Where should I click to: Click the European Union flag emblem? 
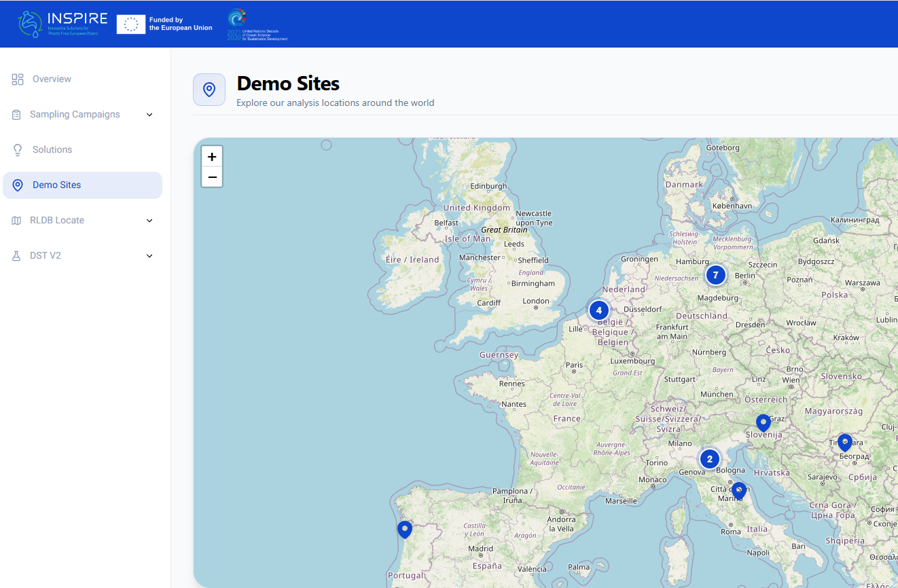(131, 24)
